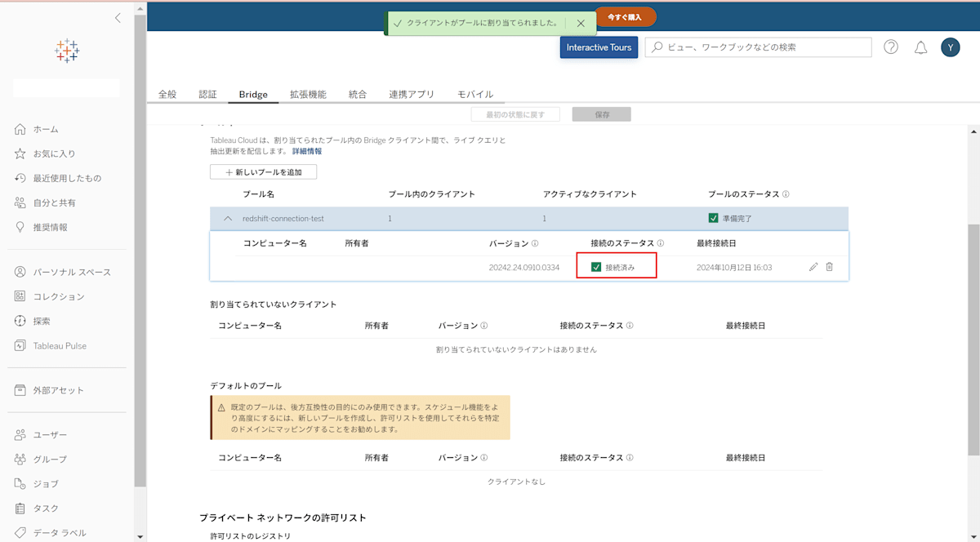Switch to 連携アプリ tab
Screen dimensions: 980x542
[x=412, y=94]
